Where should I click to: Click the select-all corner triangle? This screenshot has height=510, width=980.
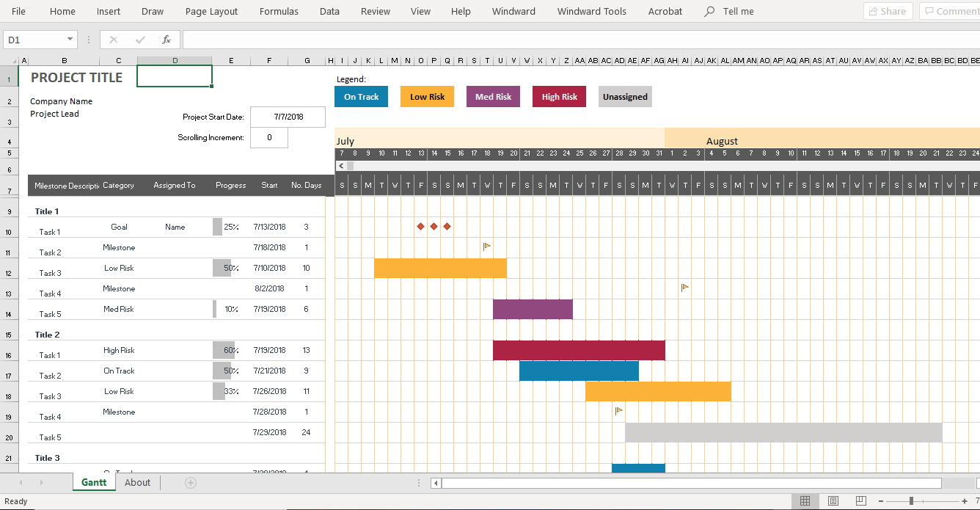[x=13, y=60]
